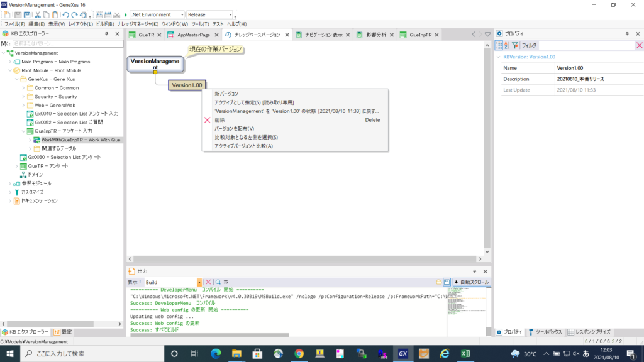This screenshot has height=362, width=644.
Task: Open GeneXus from the taskbar
Action: (403, 353)
